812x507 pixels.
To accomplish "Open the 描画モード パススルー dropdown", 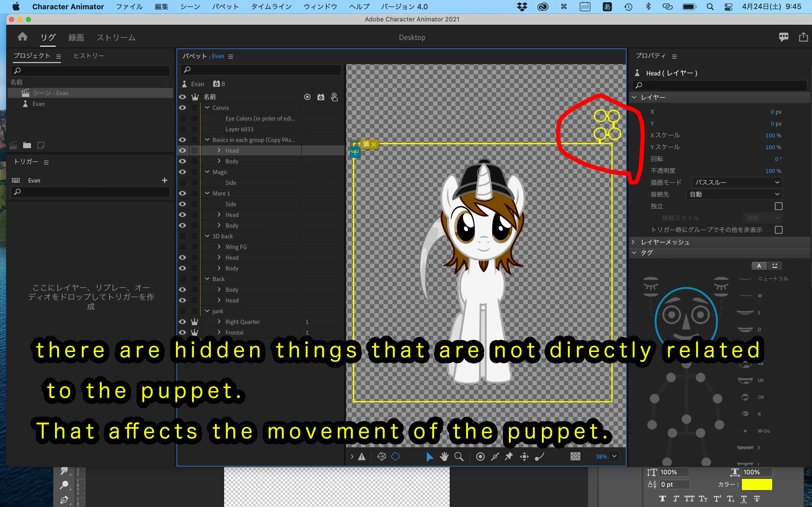I will click(x=736, y=183).
